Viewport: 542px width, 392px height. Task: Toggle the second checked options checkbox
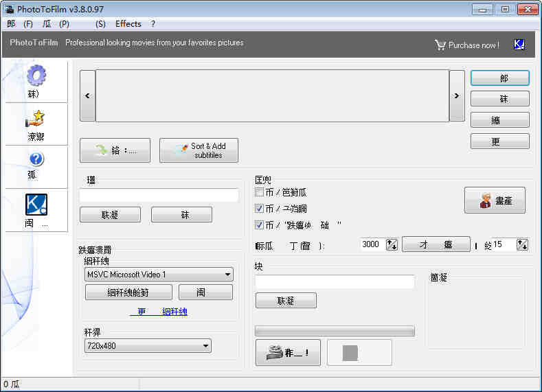pyautogui.click(x=259, y=208)
